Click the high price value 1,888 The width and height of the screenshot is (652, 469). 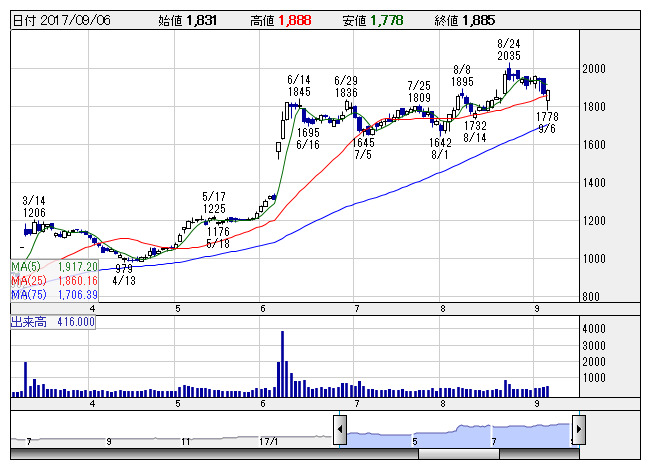pyautogui.click(x=295, y=20)
